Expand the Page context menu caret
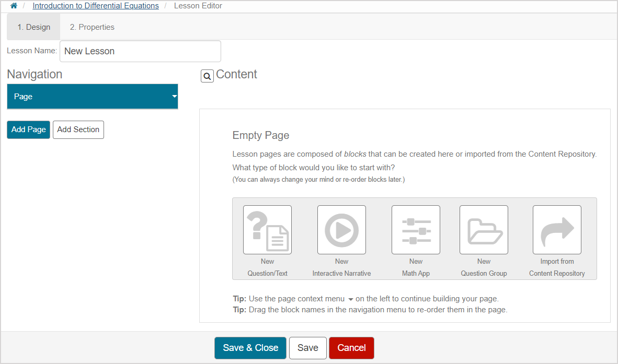The width and height of the screenshot is (618, 364). coord(174,97)
